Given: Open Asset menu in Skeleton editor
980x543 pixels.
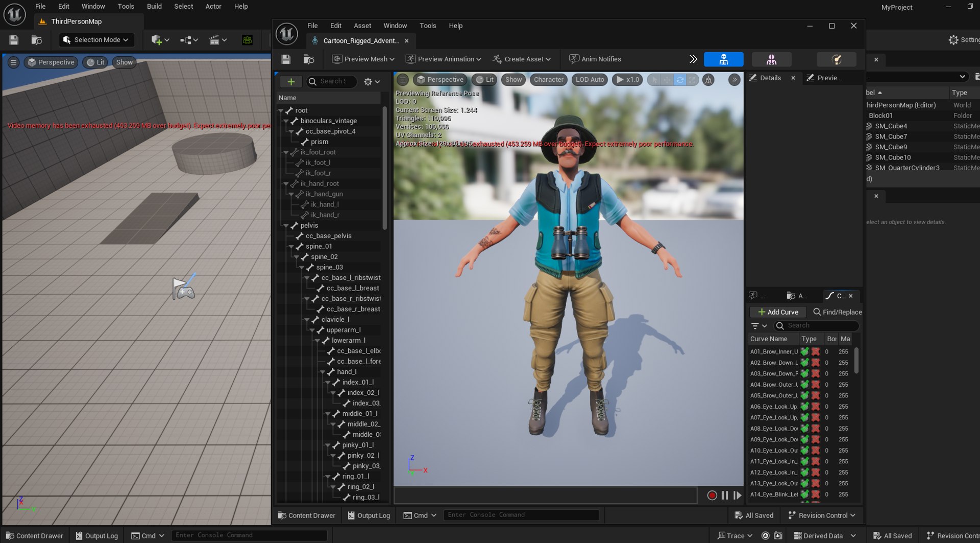Looking at the screenshot, I should (362, 26).
